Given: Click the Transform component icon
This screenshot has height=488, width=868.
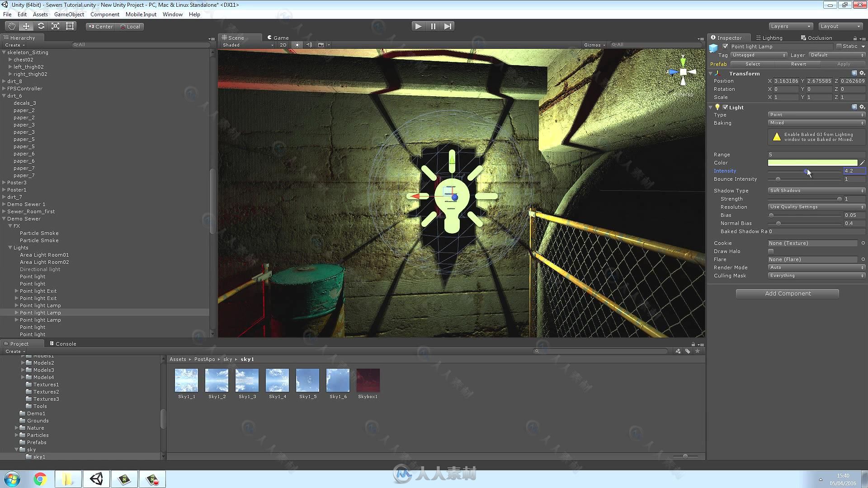Looking at the screenshot, I should 718,73.
